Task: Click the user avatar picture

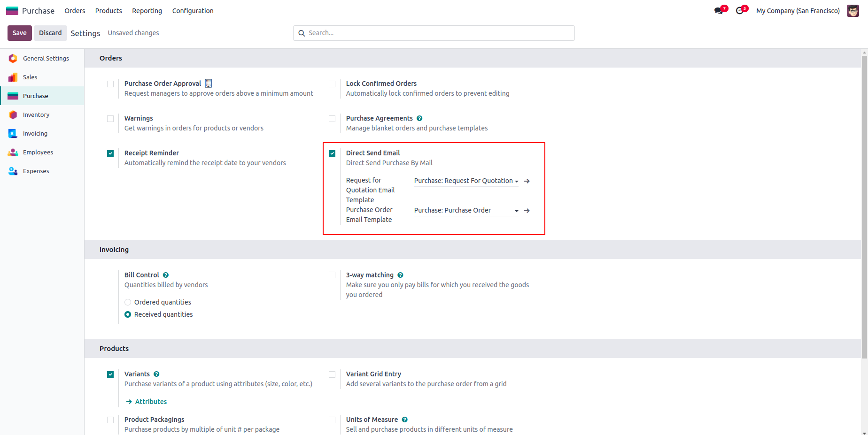Action: pos(852,10)
